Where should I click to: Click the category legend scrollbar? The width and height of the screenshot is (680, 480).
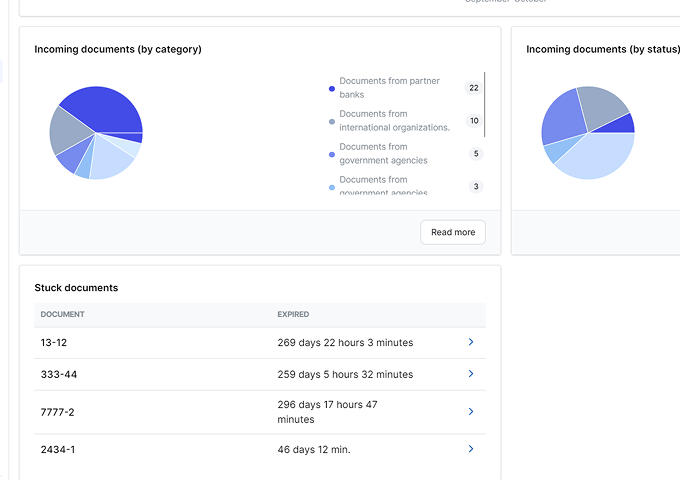pos(484,104)
